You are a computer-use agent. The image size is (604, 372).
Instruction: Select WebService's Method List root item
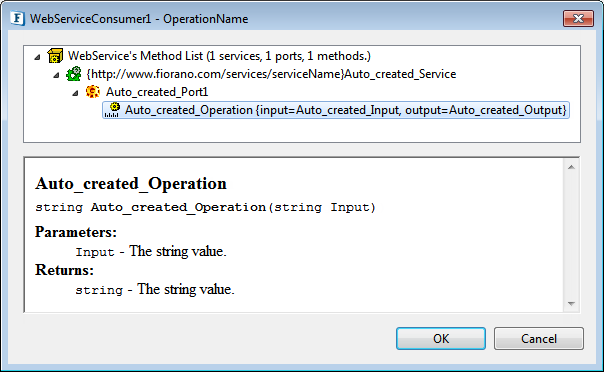(219, 56)
